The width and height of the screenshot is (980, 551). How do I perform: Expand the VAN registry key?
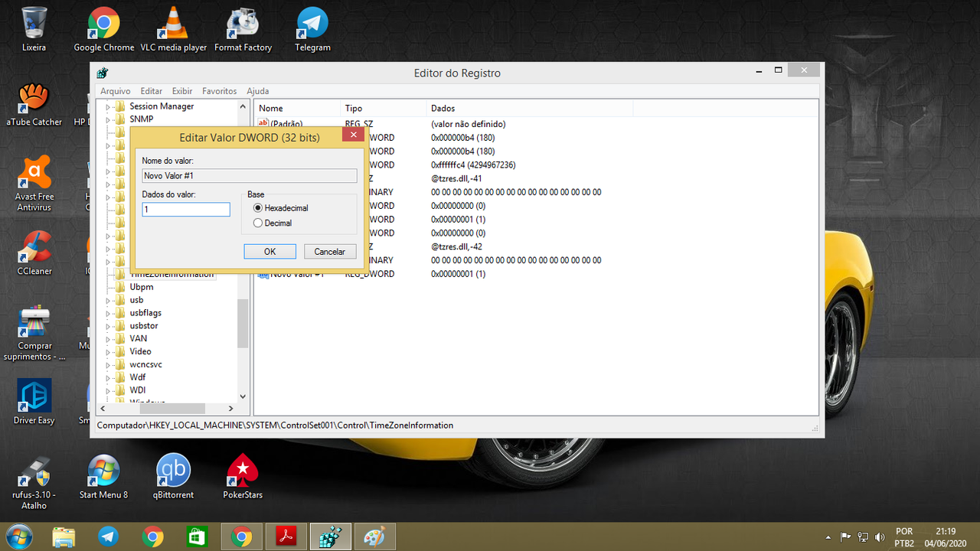108,339
